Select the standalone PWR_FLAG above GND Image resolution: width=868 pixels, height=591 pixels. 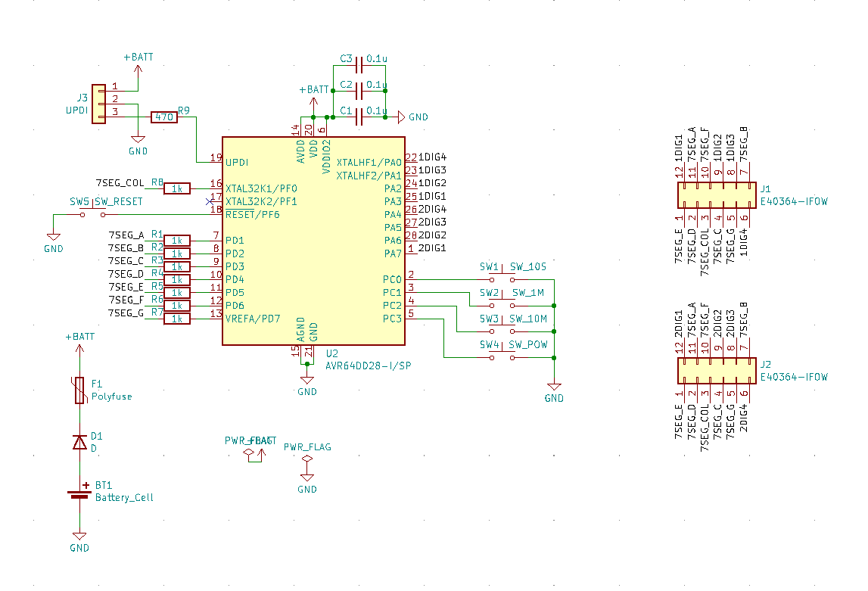coord(306,459)
